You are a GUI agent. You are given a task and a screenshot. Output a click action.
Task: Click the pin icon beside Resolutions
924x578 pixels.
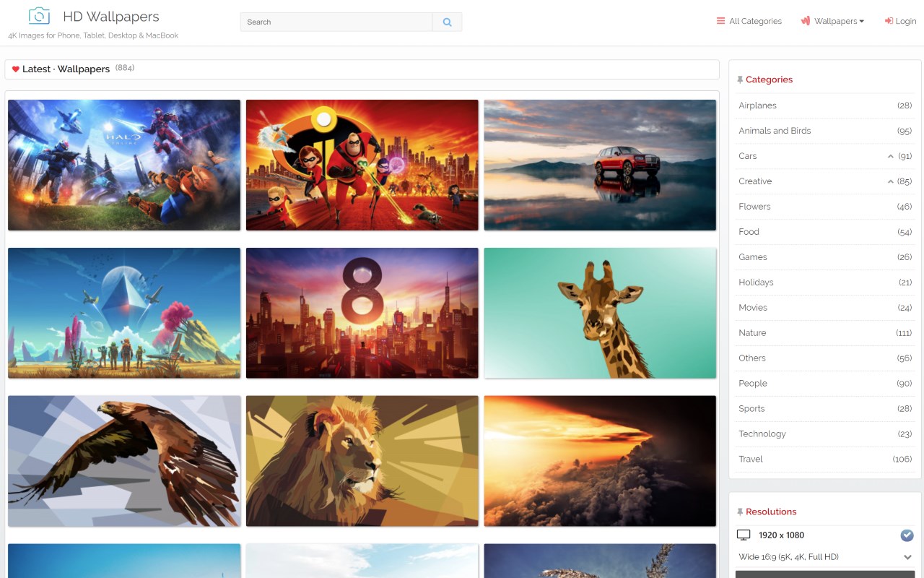740,512
